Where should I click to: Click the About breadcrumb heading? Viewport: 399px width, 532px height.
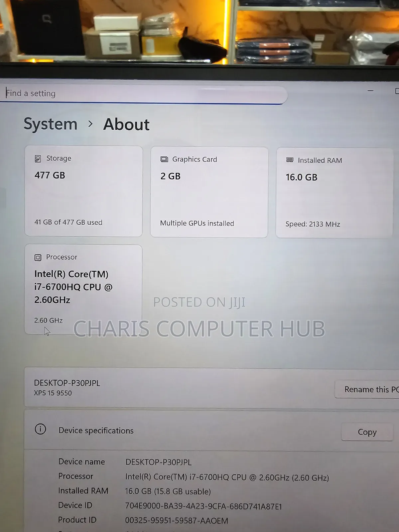(126, 124)
